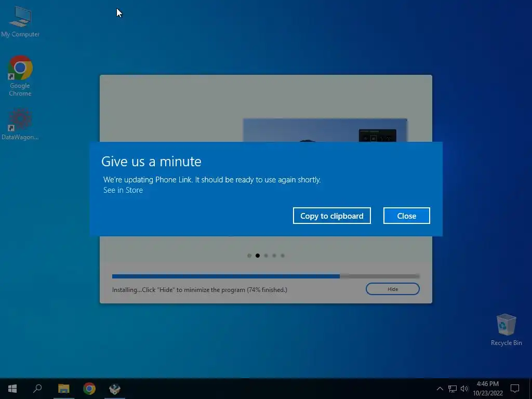Click the installation progress bar

coord(265,276)
